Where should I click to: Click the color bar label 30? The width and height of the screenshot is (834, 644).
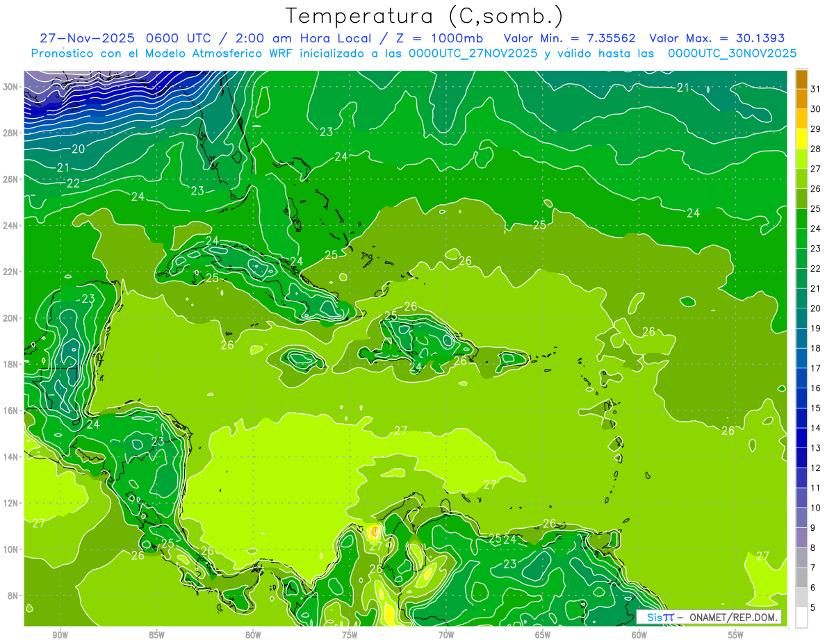(815, 108)
